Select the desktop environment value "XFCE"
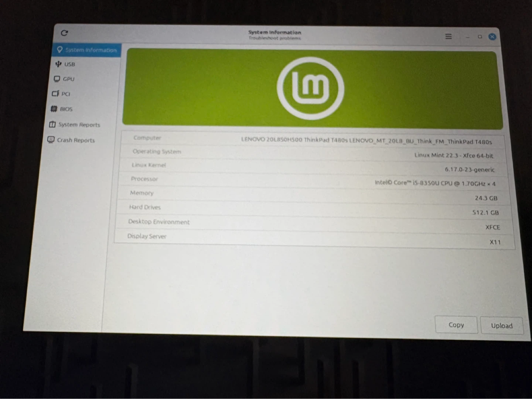This screenshot has height=399, width=532. (493, 227)
